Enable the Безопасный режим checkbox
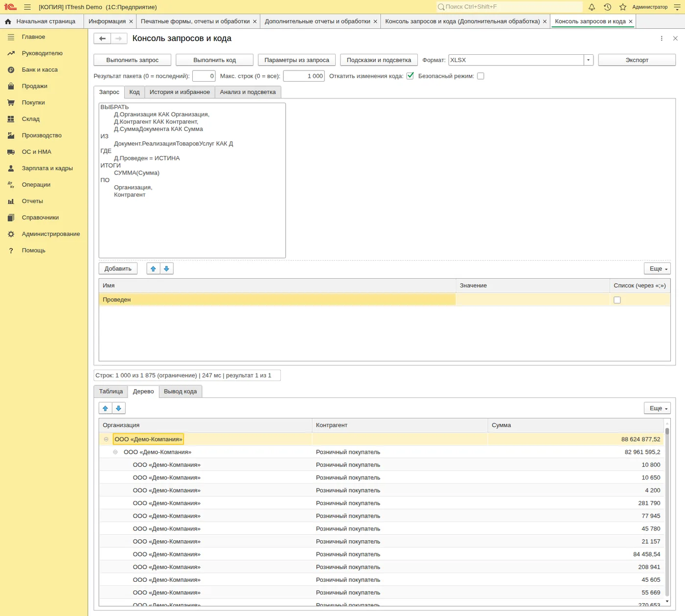The width and height of the screenshot is (685, 616). click(x=480, y=76)
